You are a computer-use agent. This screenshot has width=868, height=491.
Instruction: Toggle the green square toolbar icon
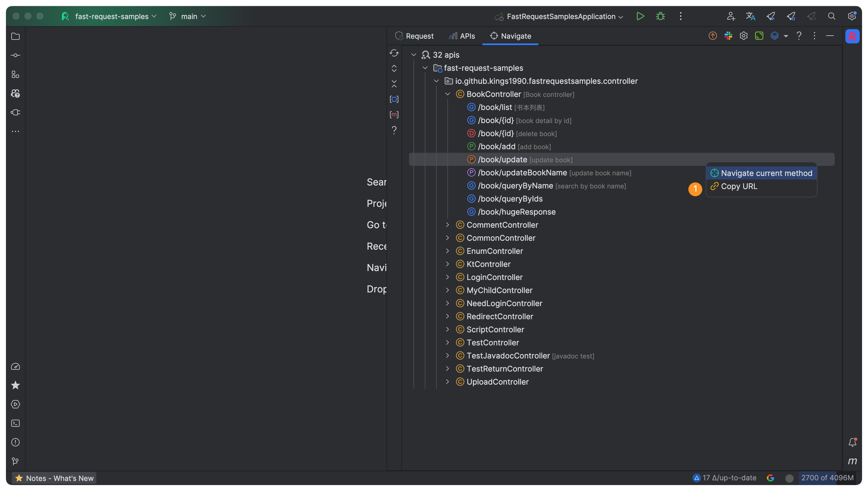coord(759,36)
